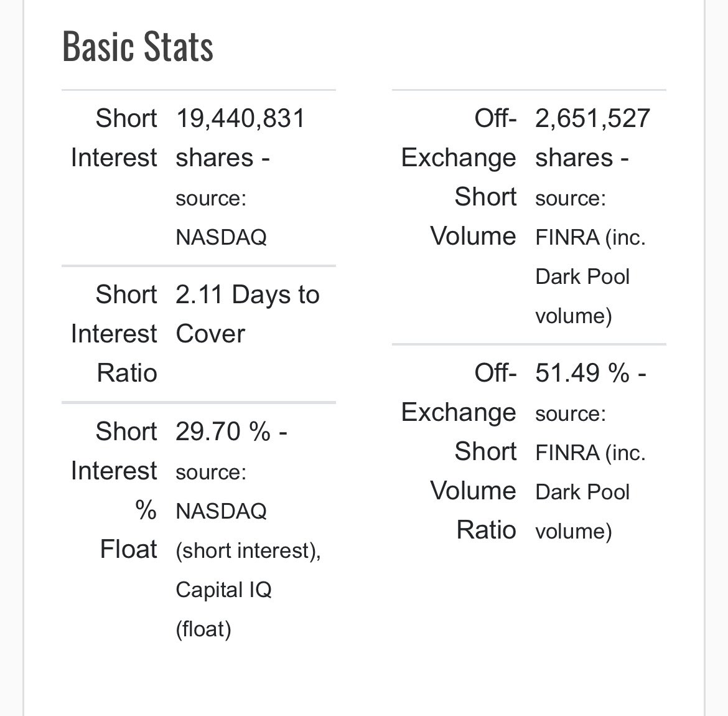Select the Off-Exchange Short Volume label
The height and width of the screenshot is (716, 728).
tap(459, 177)
